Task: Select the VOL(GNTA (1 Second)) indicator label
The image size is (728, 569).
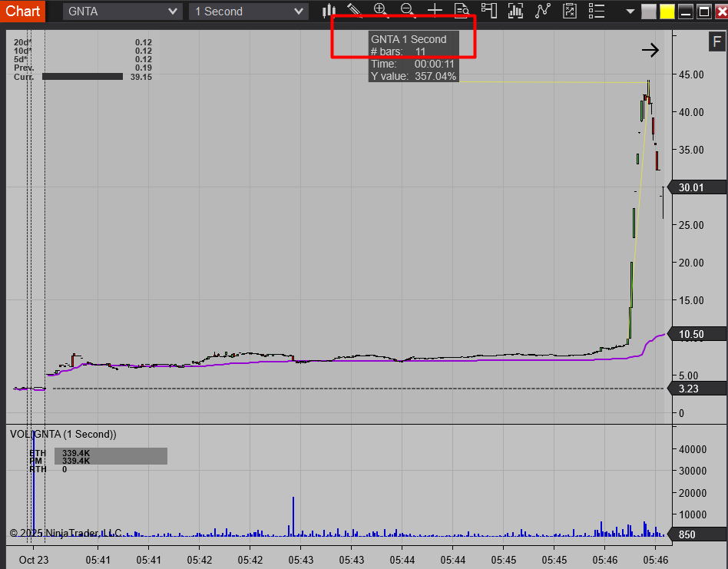Action: [x=63, y=435]
